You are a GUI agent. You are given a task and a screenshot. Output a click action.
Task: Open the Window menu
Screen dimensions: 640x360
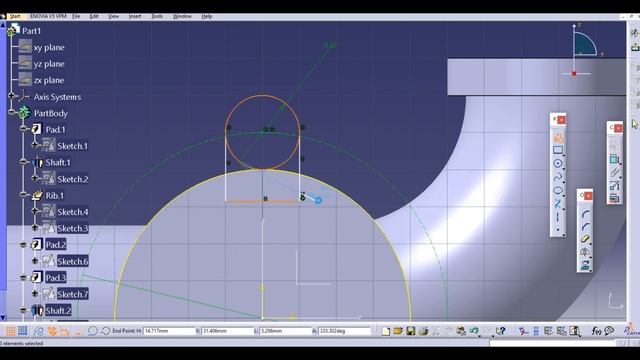click(182, 16)
